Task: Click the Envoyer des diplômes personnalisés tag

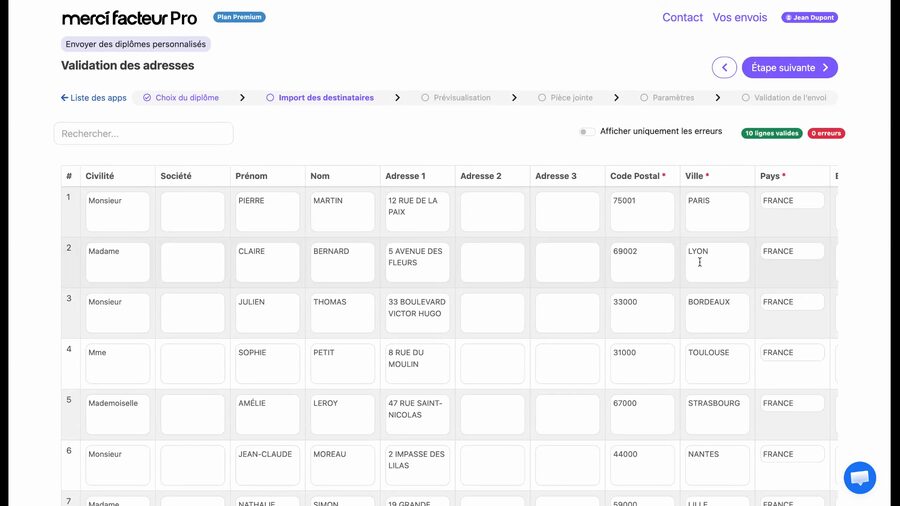Action: pos(135,44)
